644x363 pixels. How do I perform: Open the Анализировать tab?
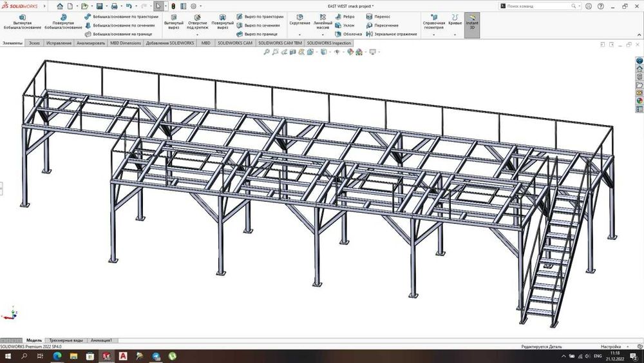(91, 43)
